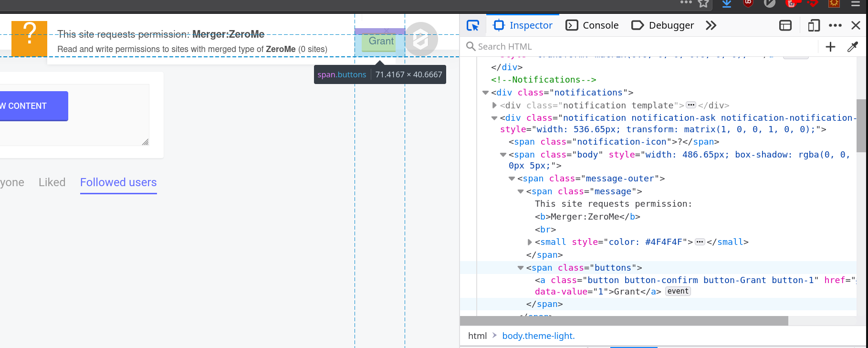The width and height of the screenshot is (868, 348).
Task: Open the devtools three-dot options menu
Action: [x=835, y=25]
